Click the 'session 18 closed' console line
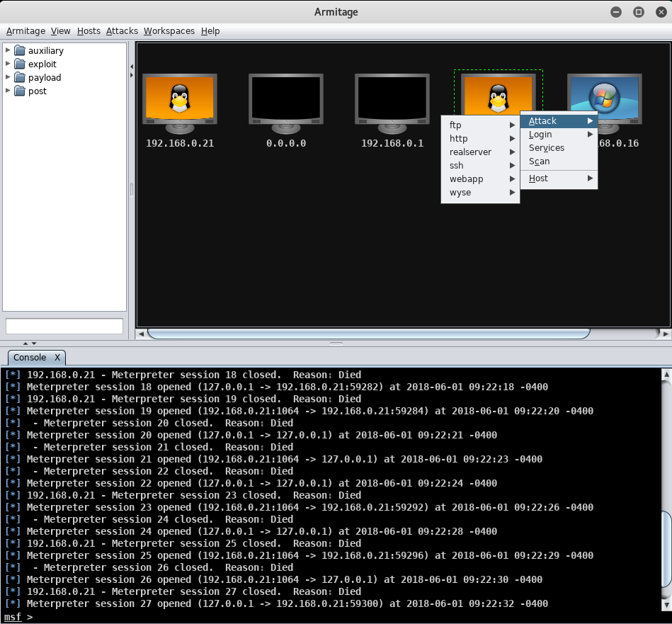The height and width of the screenshot is (624, 672). (x=183, y=375)
